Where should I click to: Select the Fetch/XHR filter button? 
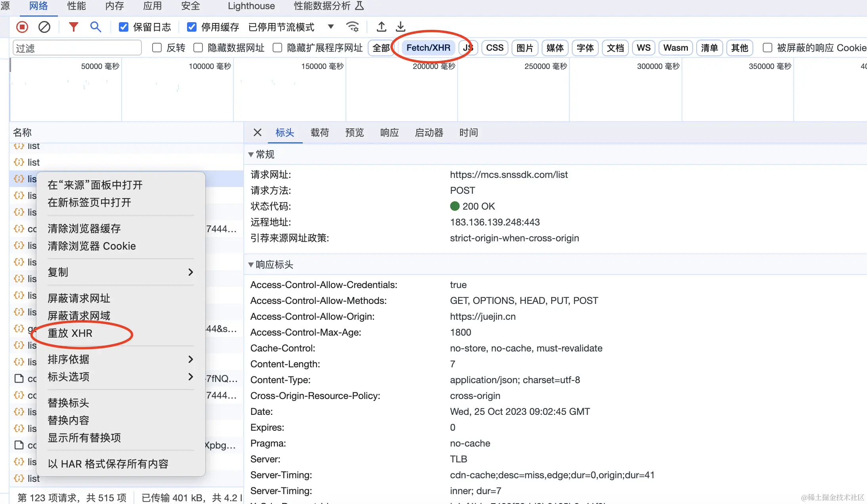pyautogui.click(x=428, y=48)
